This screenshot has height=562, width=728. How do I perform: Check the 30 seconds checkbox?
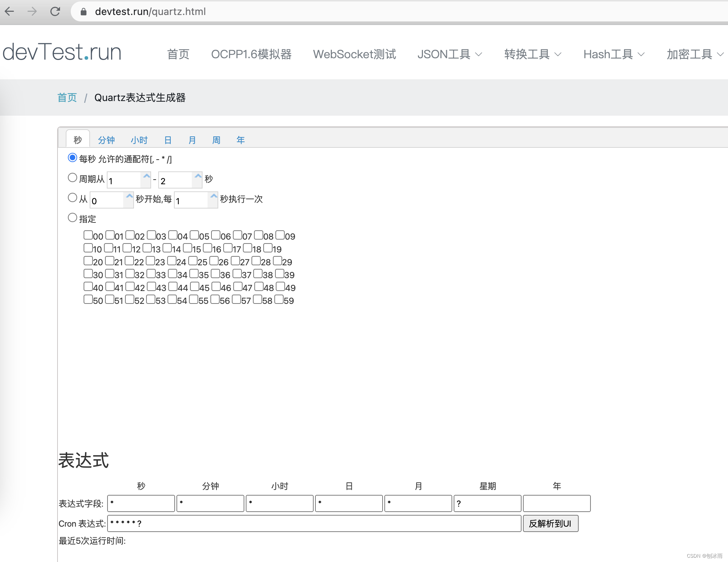88,274
